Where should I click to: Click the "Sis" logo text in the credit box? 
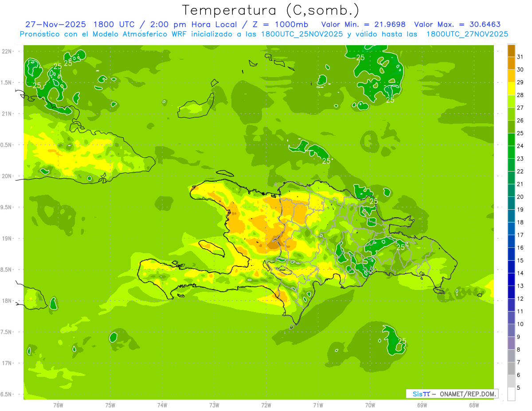point(417,394)
